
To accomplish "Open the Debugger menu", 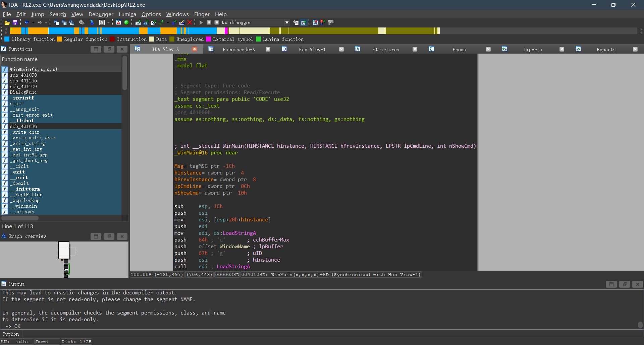I will (x=101, y=14).
